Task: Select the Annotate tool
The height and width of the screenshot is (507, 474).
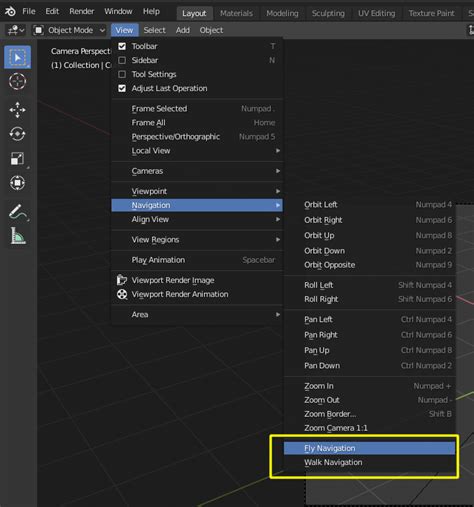Action: (18, 212)
